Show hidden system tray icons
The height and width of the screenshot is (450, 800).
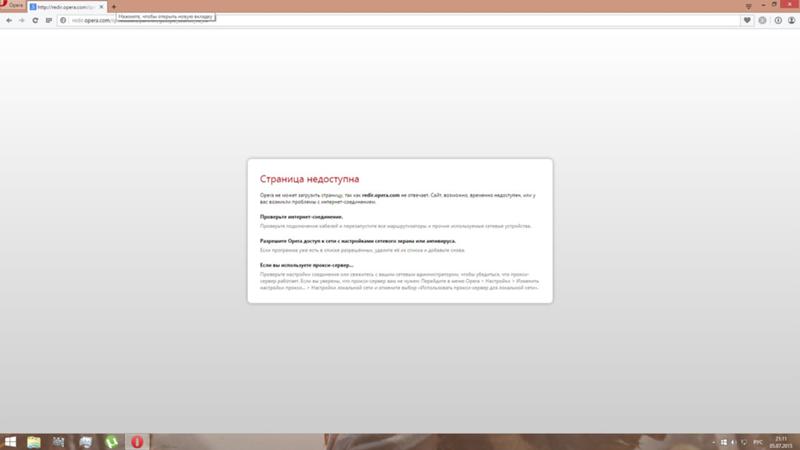tap(714, 442)
